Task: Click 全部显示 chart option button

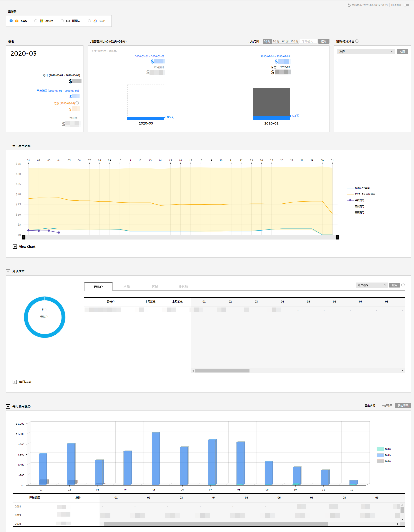Action: (387, 406)
